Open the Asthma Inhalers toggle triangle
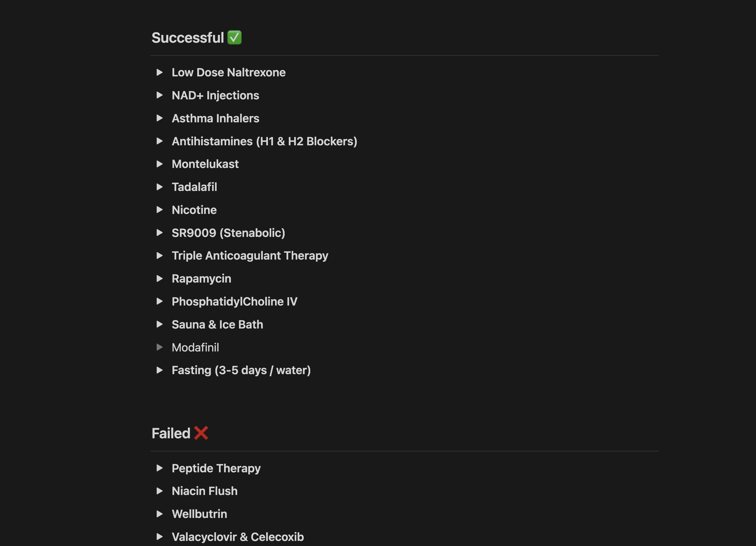This screenshot has width=756, height=546. click(160, 118)
